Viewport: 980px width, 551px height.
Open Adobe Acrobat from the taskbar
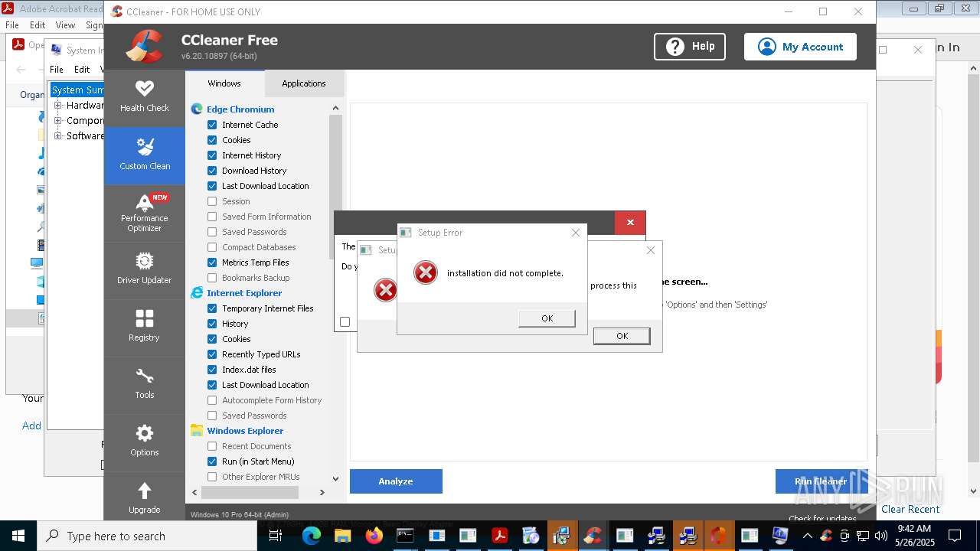(x=500, y=536)
